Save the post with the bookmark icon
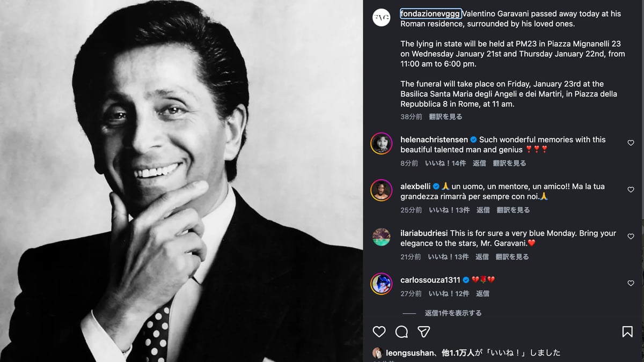The image size is (644, 362). click(x=627, y=332)
